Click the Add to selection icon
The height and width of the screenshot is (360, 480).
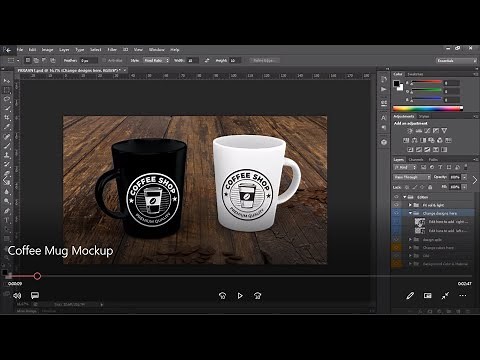[x=36, y=60]
